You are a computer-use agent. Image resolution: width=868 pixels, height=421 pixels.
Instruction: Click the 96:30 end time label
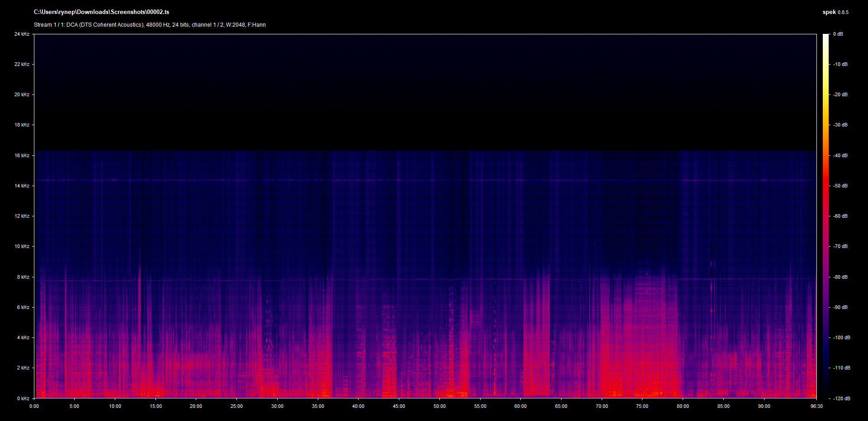point(816,406)
